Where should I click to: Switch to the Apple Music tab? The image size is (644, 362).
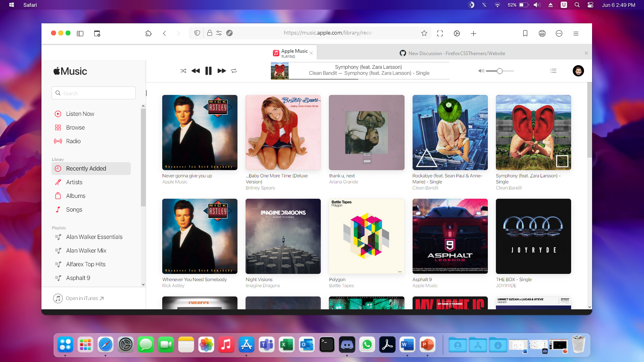(293, 53)
